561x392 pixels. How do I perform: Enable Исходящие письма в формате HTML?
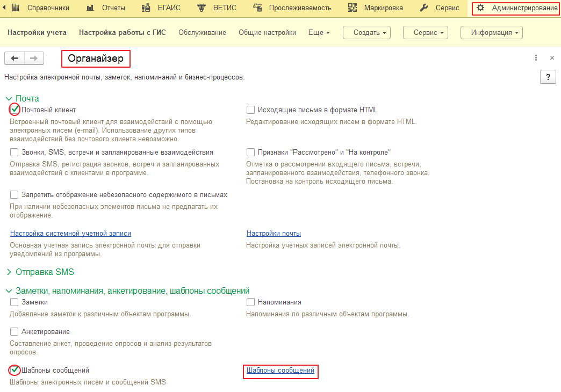(250, 110)
